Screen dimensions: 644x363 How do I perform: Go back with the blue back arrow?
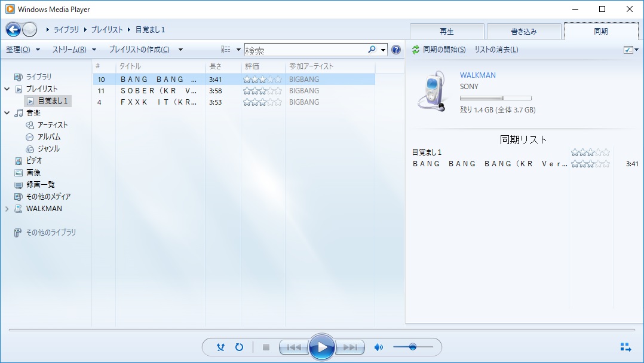[x=13, y=29]
